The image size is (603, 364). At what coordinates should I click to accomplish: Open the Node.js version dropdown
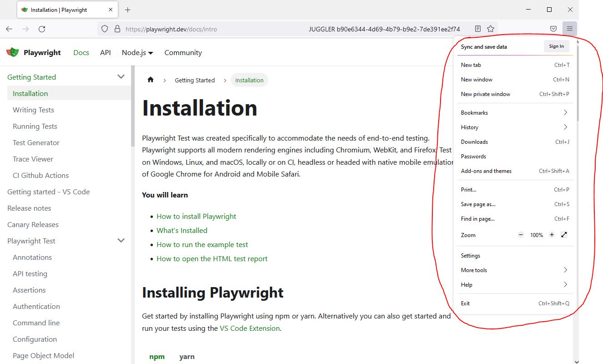click(x=137, y=52)
